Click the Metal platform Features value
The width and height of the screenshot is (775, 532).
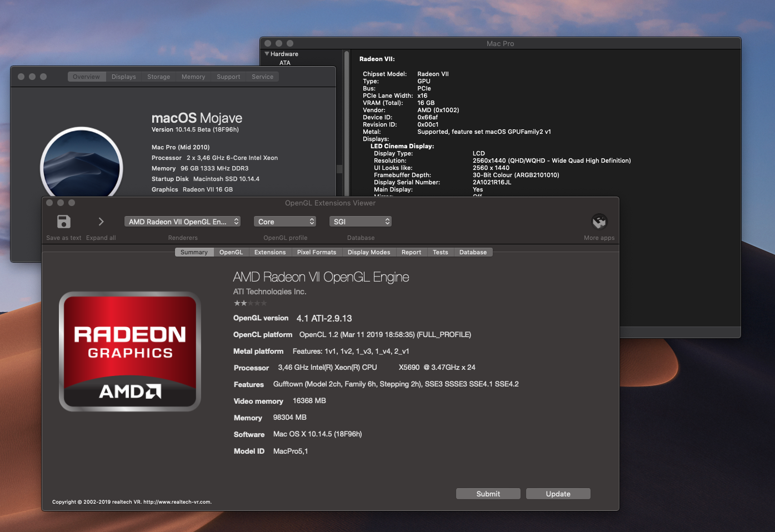coord(351,351)
